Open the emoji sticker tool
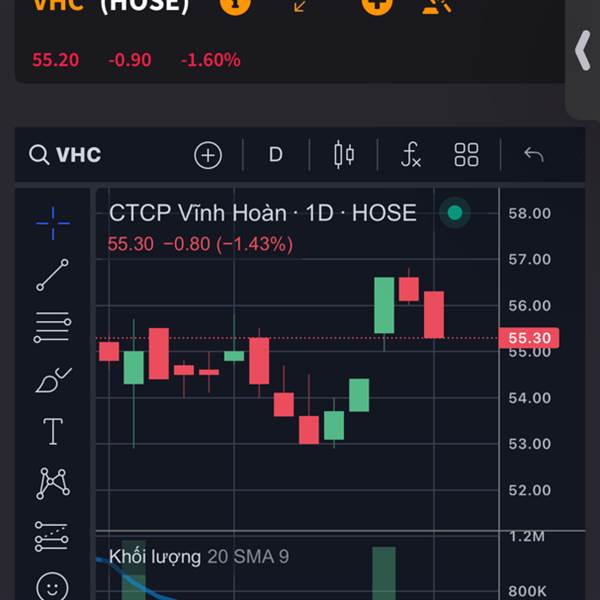Viewport: 600px width, 600px height. pyautogui.click(x=53, y=586)
